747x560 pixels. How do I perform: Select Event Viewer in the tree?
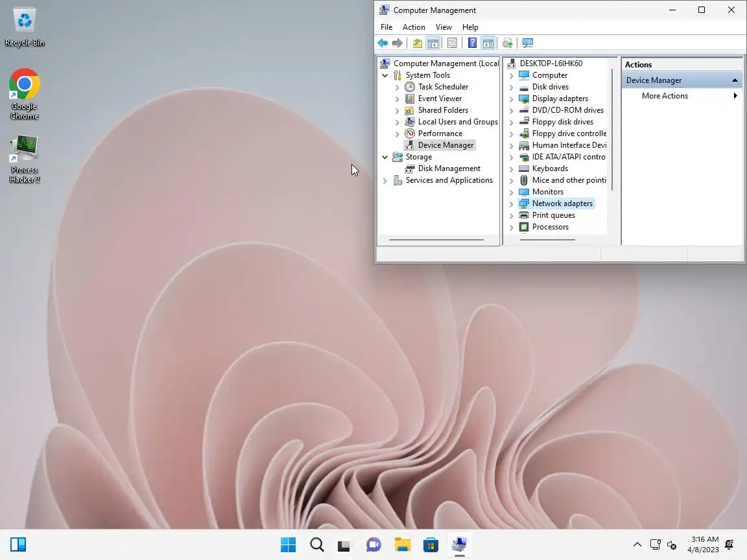(x=440, y=99)
